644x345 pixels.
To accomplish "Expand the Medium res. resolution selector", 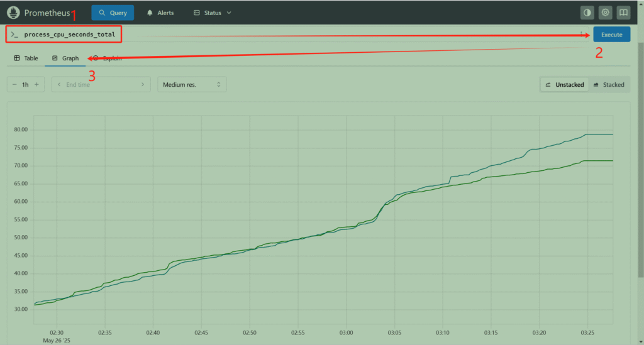I will tap(192, 84).
